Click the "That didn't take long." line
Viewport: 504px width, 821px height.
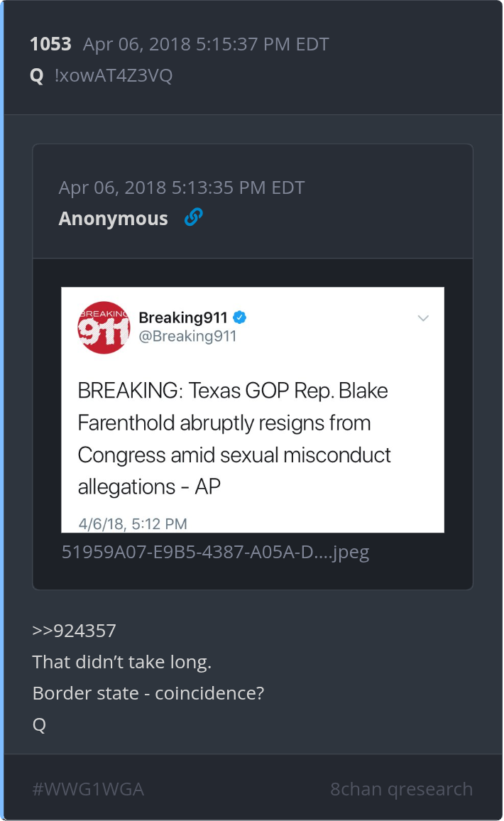click(122, 662)
